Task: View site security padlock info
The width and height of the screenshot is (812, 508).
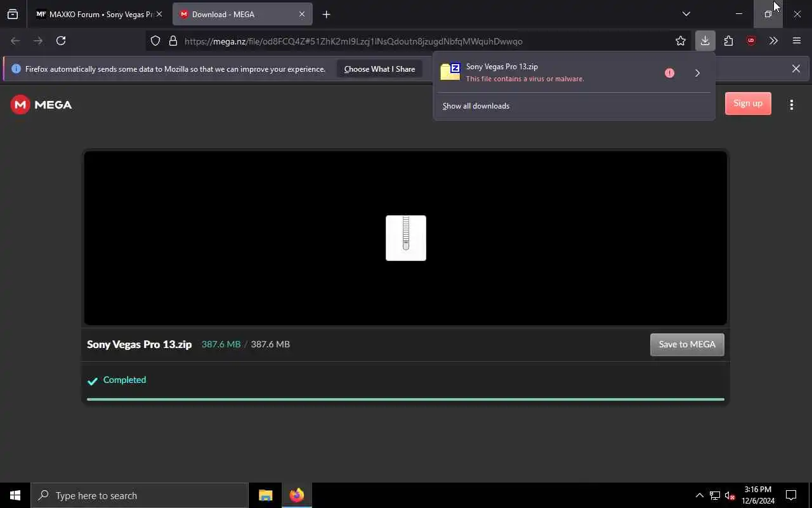Action: click(173, 41)
